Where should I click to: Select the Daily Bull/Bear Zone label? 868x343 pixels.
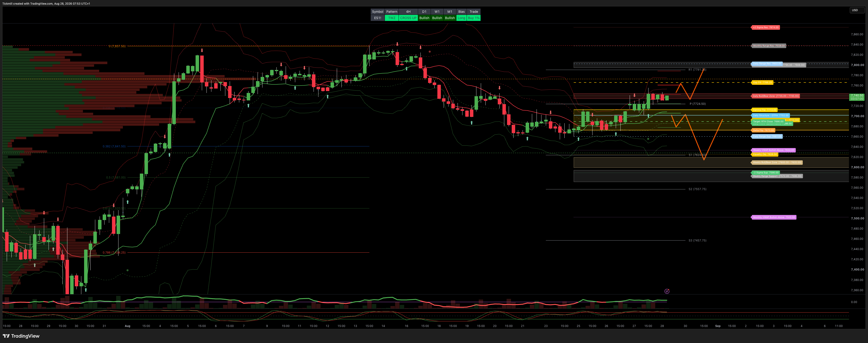[x=775, y=96]
